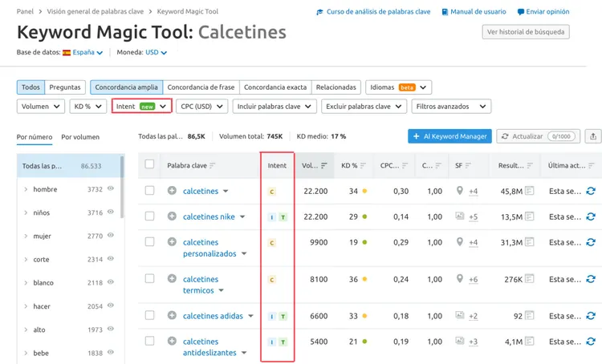Refresh data for 'calcetines adidas' row
This screenshot has height=364, width=602.
[591, 316]
